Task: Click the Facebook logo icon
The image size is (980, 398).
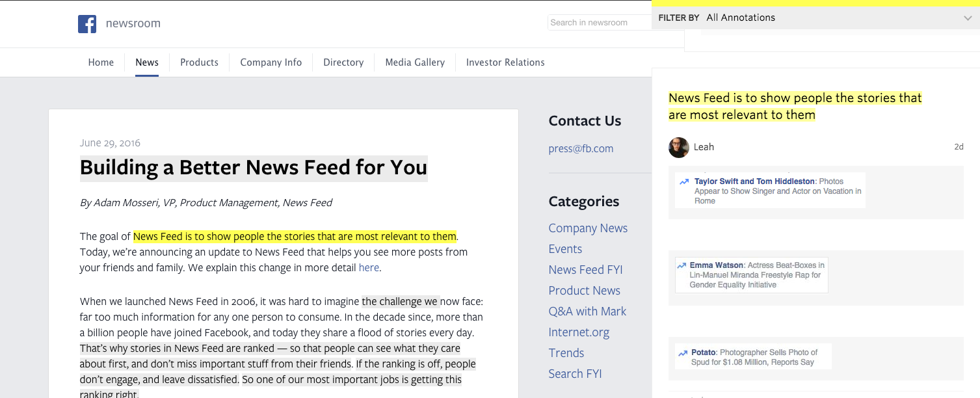Action: tap(87, 24)
